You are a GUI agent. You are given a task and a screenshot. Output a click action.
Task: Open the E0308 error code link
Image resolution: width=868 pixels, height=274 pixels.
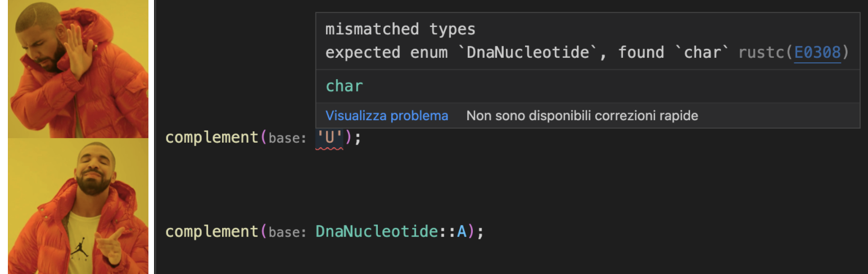(x=817, y=53)
